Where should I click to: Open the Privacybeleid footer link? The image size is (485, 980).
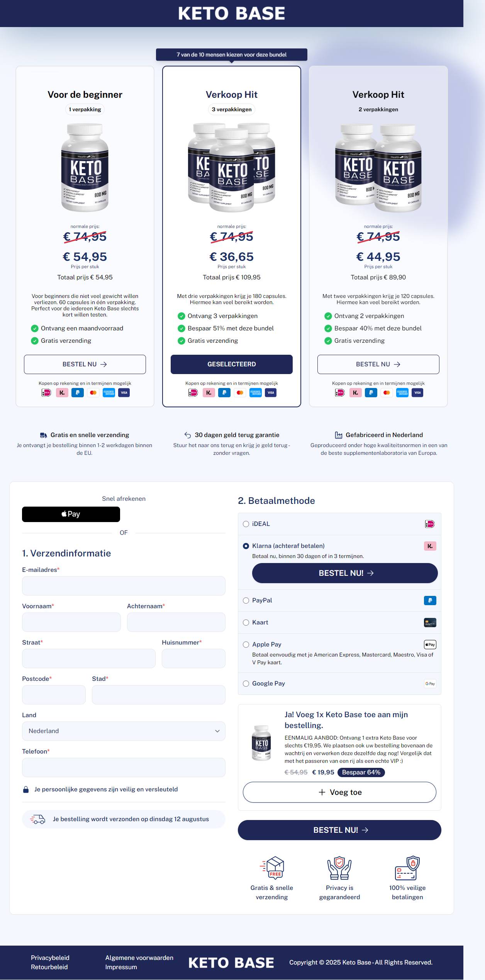(x=50, y=958)
